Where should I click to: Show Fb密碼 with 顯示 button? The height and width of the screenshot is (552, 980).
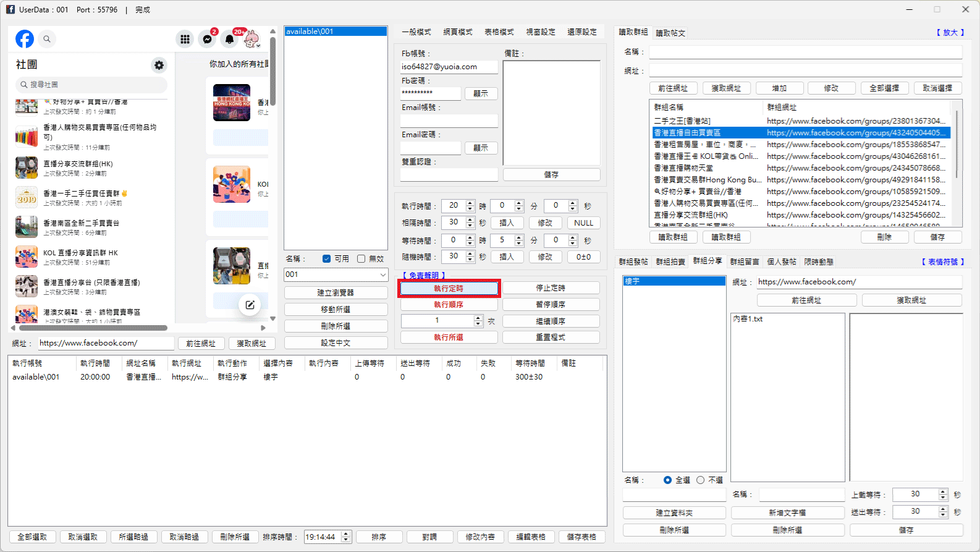[x=481, y=94]
